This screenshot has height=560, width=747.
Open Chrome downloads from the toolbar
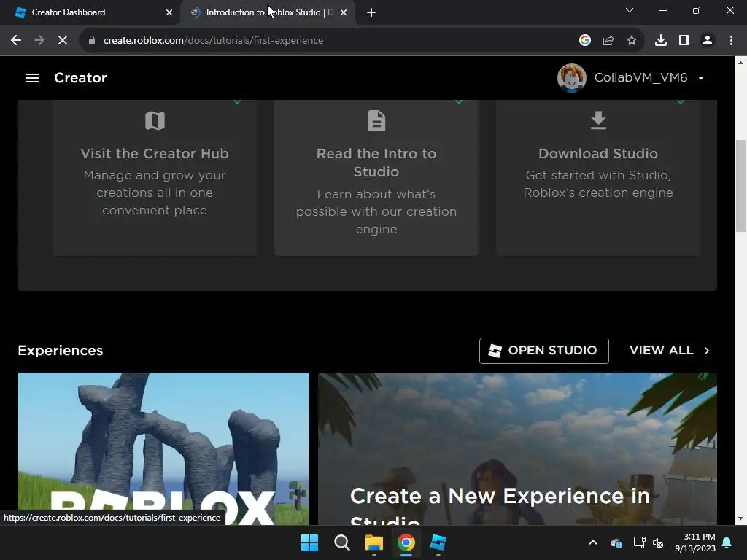pyautogui.click(x=661, y=41)
